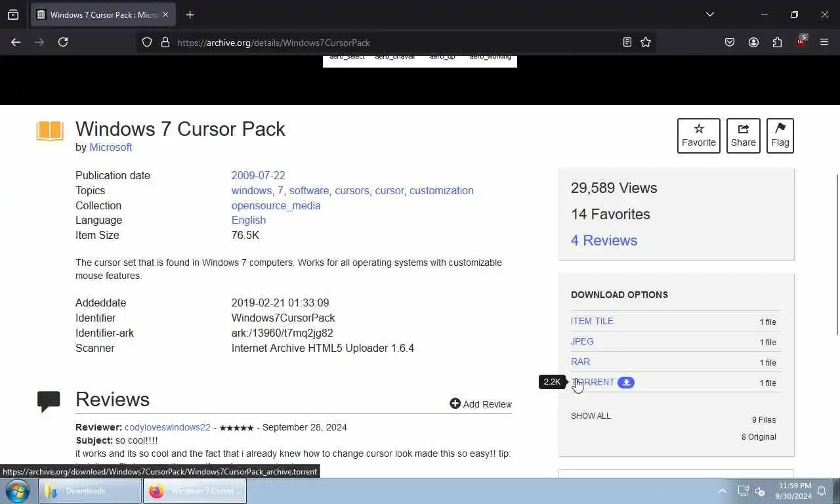This screenshot has height=504, width=840.
Task: Click the network tray icon
Action: click(x=743, y=491)
